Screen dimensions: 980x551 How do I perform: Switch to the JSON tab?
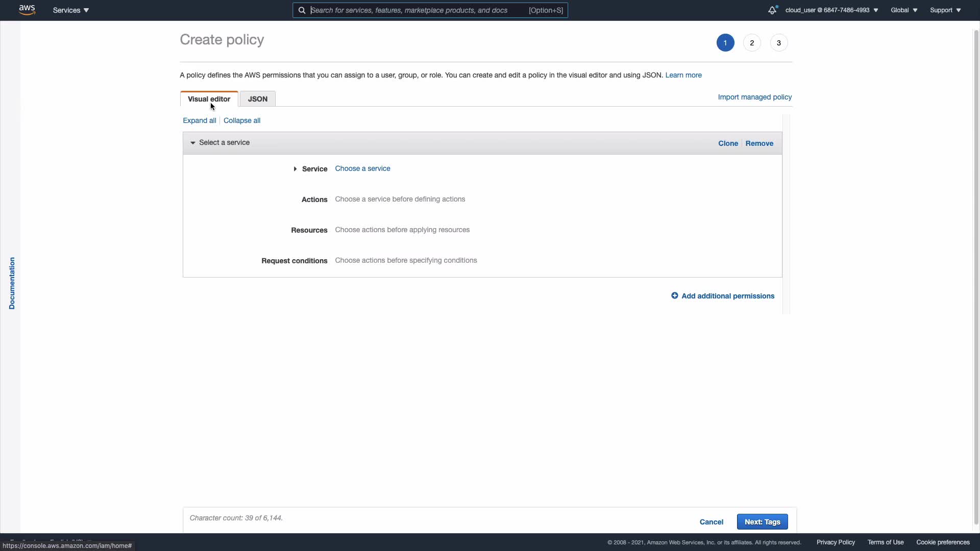tap(258, 99)
